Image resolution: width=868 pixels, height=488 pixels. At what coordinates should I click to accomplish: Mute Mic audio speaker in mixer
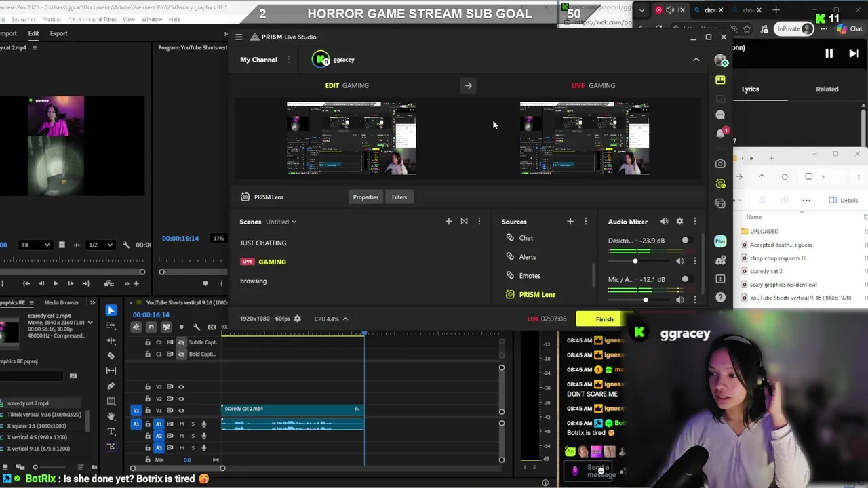(x=679, y=300)
